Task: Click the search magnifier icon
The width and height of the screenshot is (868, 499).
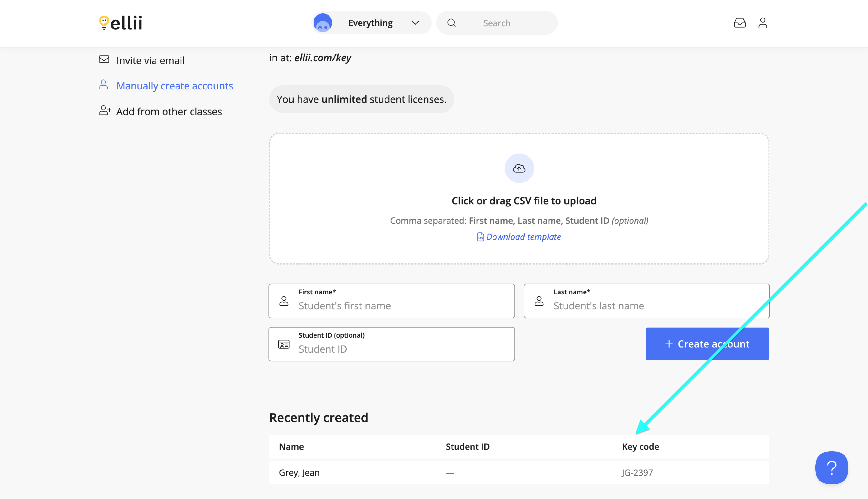Action: click(x=451, y=23)
